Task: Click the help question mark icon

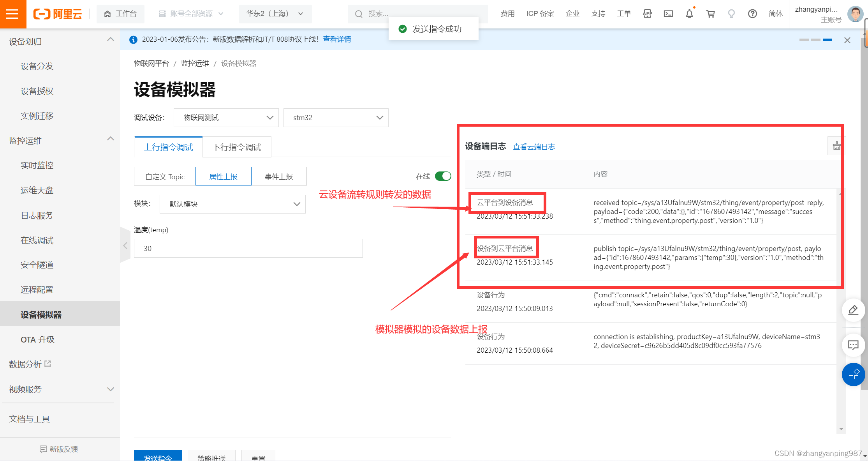Action: (752, 14)
